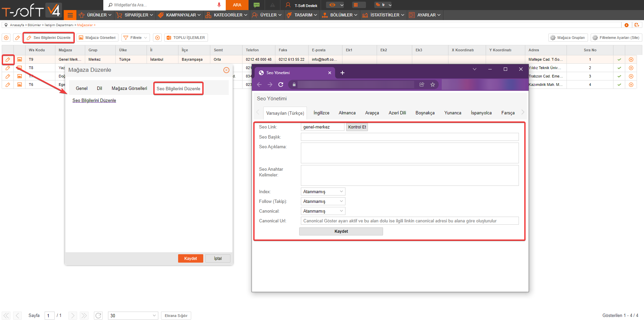Click orange Kaydet in Mağaza Düzenle
This screenshot has width=644, height=325.
191,258
